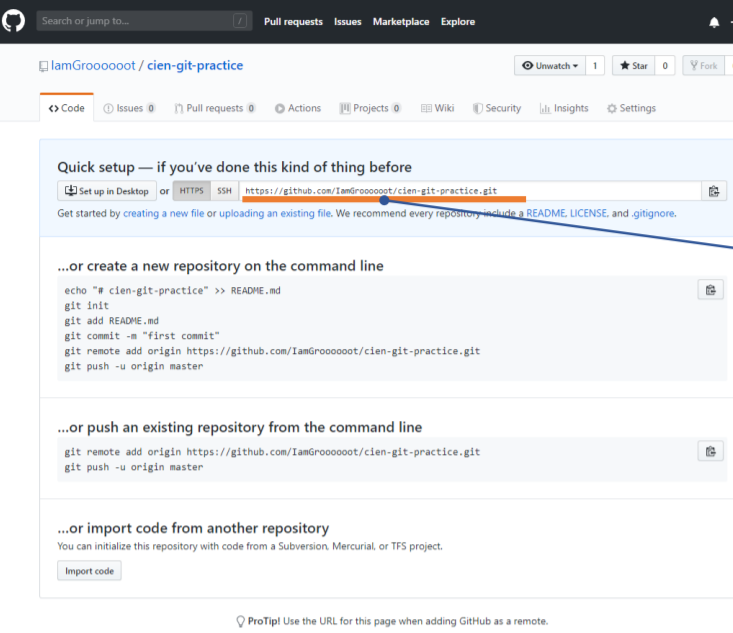
Task: View watchers count next to Unwatch
Action: (595, 65)
